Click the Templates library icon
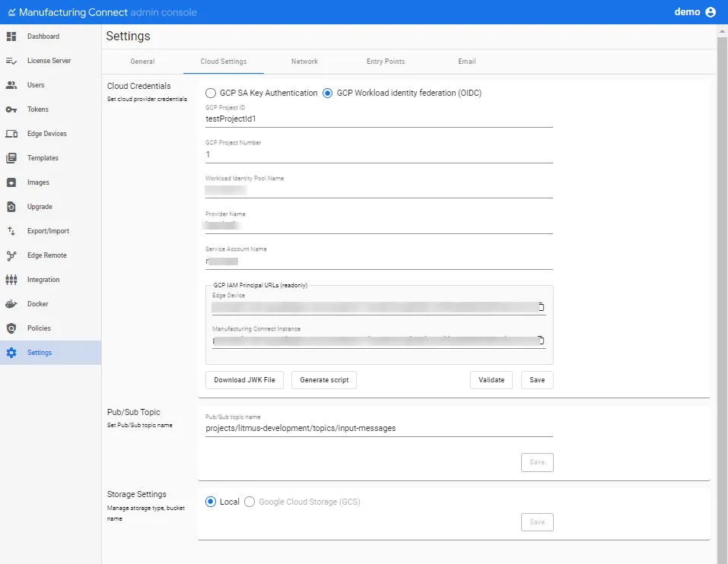Image resolution: width=728 pixels, height=564 pixels. click(x=11, y=158)
